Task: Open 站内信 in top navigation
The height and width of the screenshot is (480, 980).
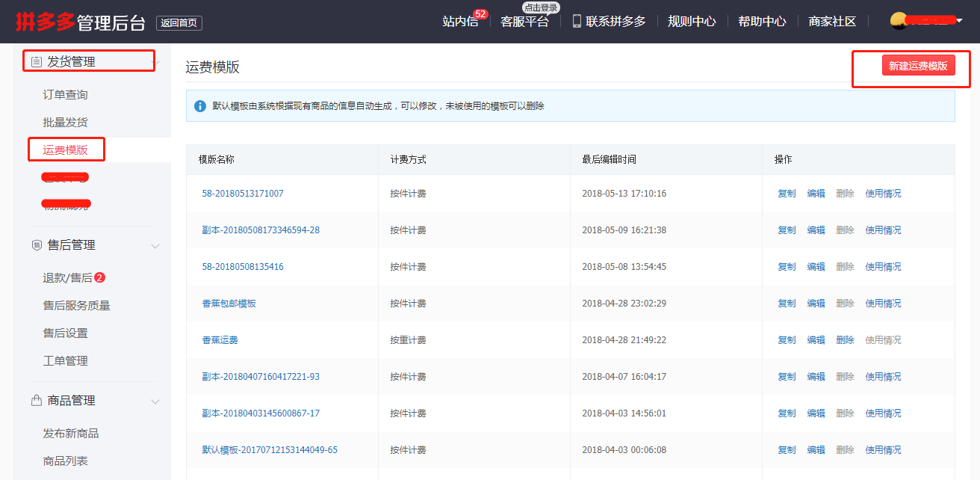Action: pos(460,22)
